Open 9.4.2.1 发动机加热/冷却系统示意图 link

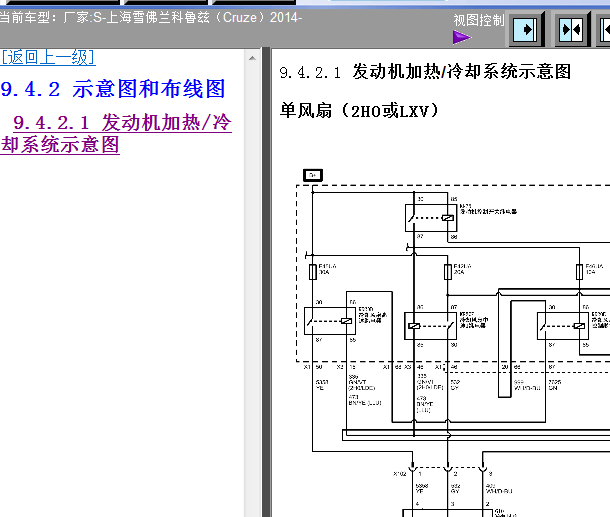click(x=116, y=133)
